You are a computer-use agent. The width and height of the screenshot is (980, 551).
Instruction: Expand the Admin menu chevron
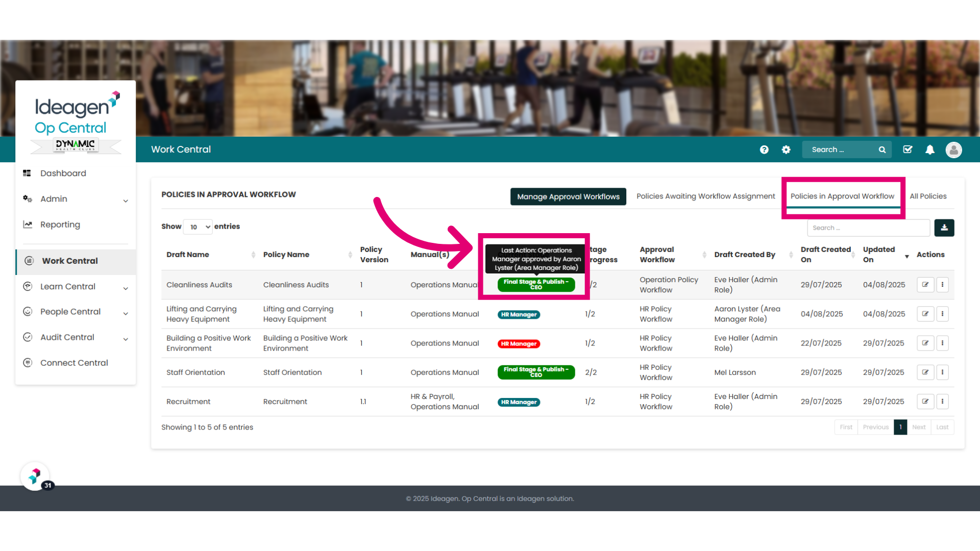coord(126,201)
